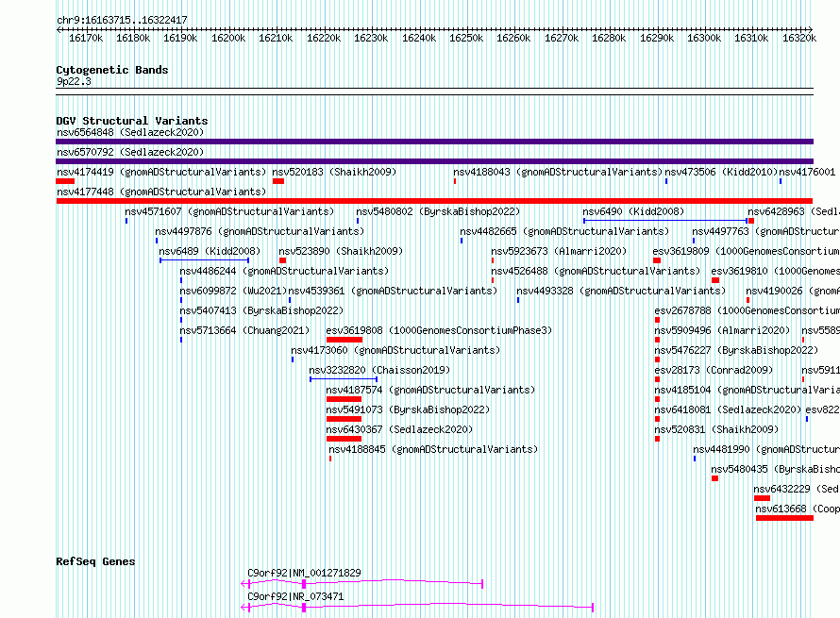Click the blue nsv3232820 span line

point(344,379)
